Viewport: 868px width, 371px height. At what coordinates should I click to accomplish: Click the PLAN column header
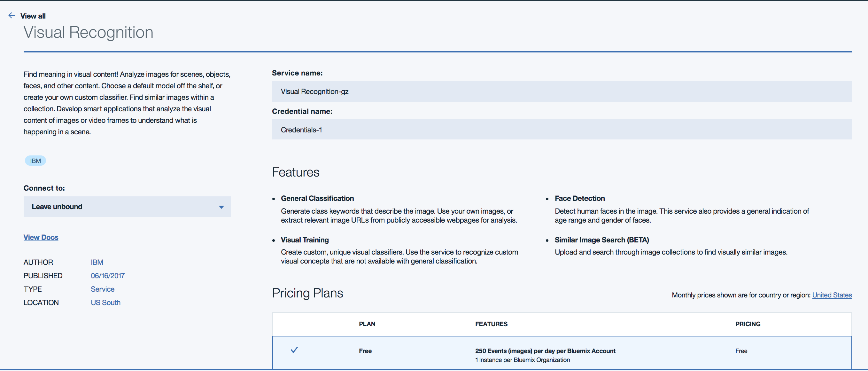point(367,324)
